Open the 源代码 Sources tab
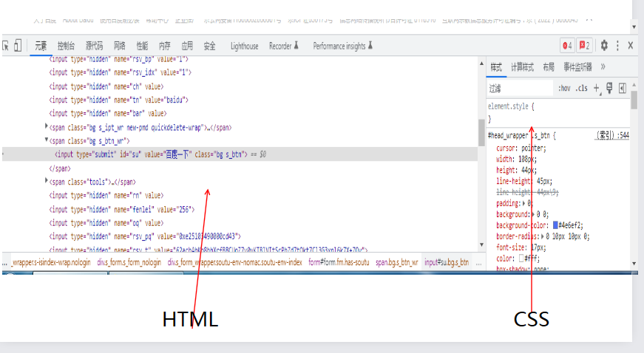Image resolution: width=644 pixels, height=353 pixels. point(94,46)
